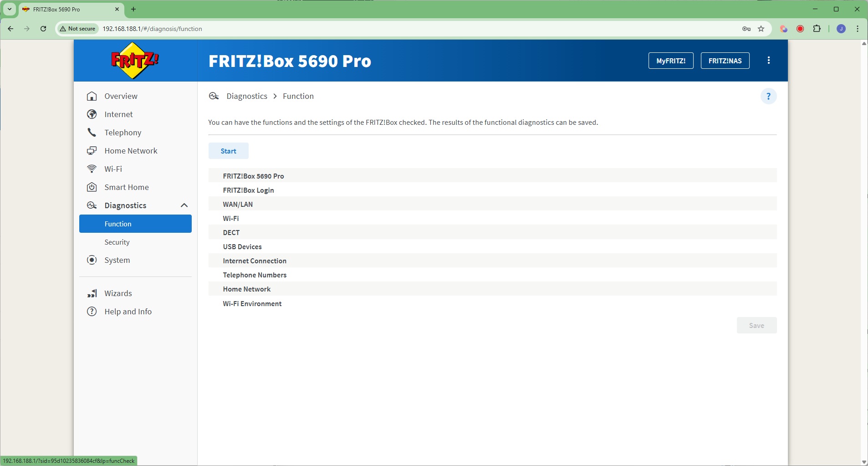Select the Telephone Numbers row
Screen dimensions: 868x466
(x=493, y=275)
